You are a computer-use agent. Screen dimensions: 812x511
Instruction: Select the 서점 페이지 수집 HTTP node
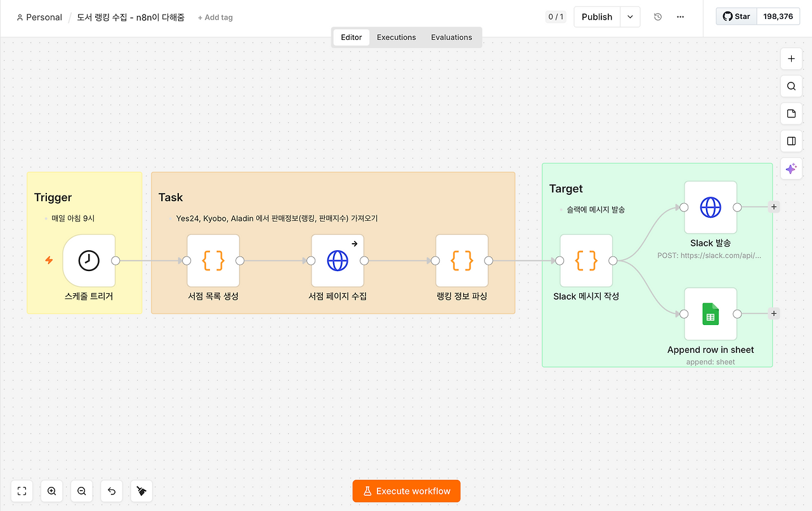337,260
